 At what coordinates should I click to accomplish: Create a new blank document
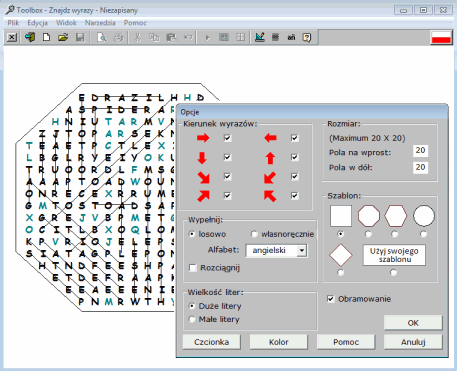pos(46,37)
